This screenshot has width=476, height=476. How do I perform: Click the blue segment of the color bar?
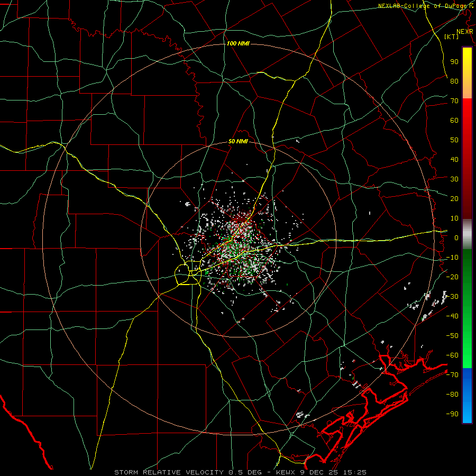pyautogui.click(x=467, y=396)
